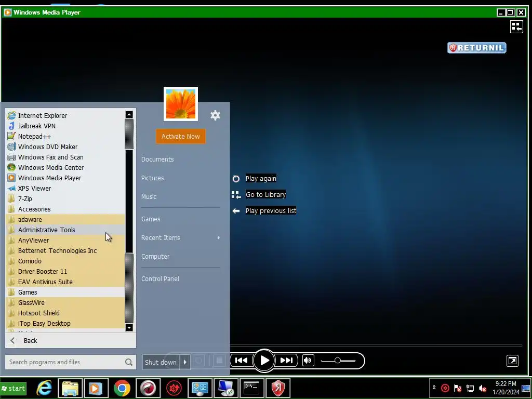Expand the iTop Easy Desktop folder
This screenshot has width=532, height=399.
point(65,323)
